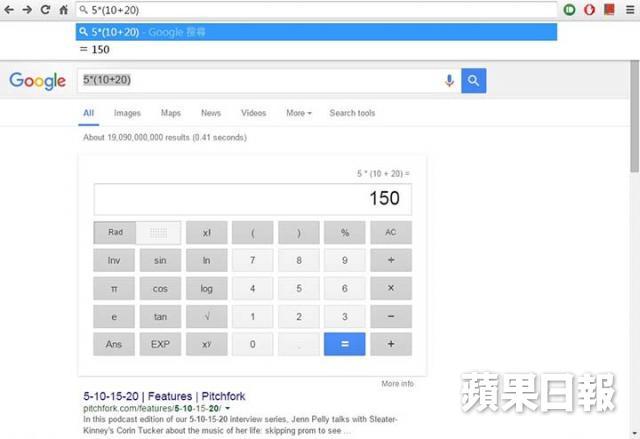The width and height of the screenshot is (640, 439).
Task: Click the − subtraction key
Action: (x=391, y=317)
